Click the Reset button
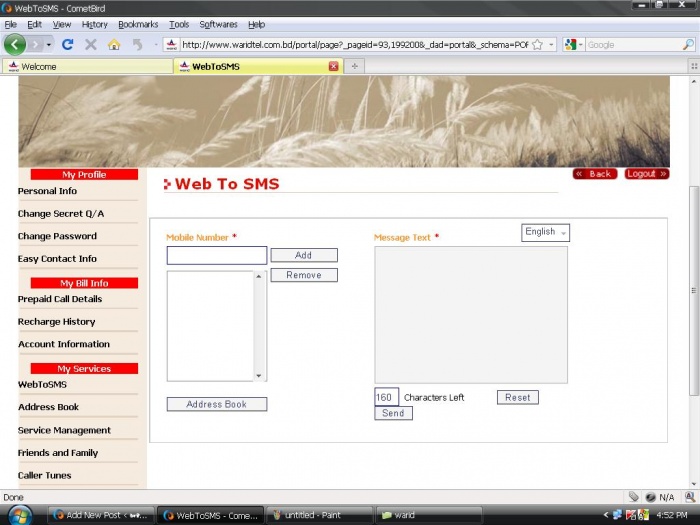Screen dimensions: 700x525 pos(518,397)
